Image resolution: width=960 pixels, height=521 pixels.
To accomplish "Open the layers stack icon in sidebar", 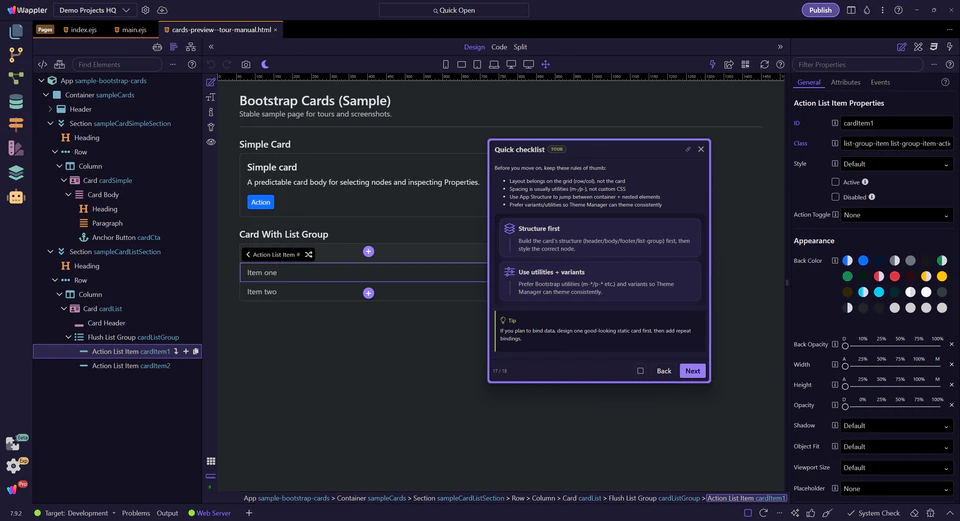I will pos(16,172).
